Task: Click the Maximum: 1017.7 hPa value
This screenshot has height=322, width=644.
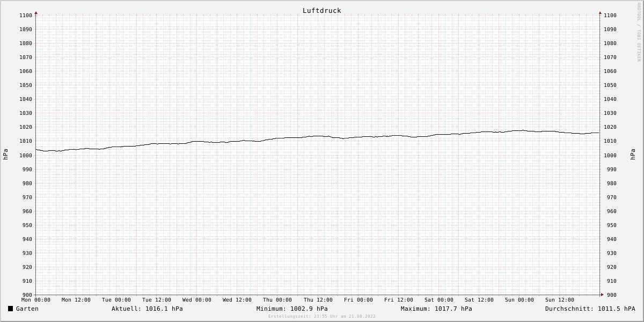Action: (436, 309)
